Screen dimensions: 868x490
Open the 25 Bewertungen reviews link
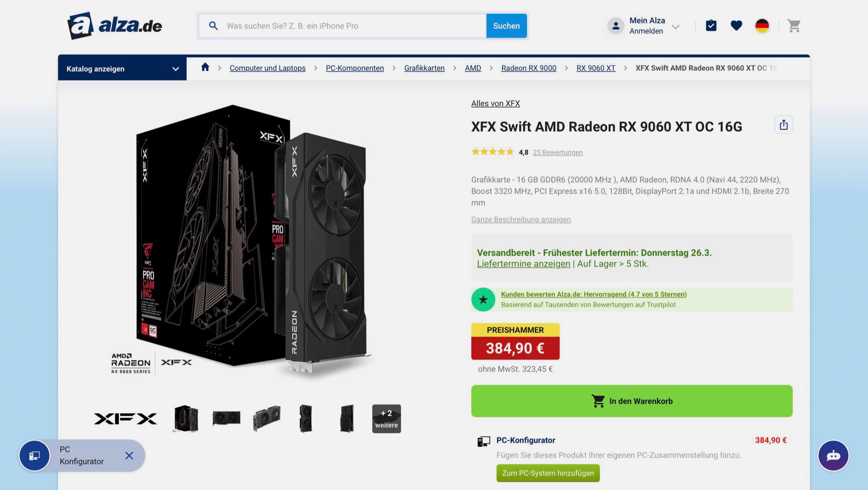coord(557,152)
